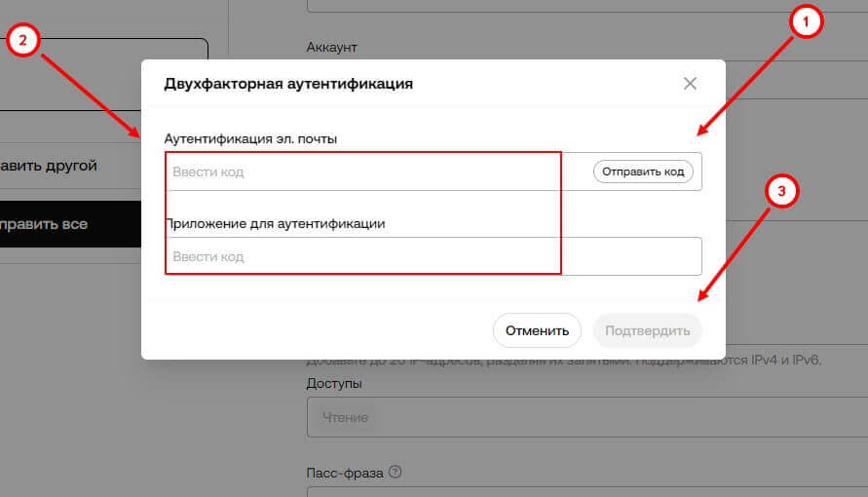
Task: Close the two-factor authentication dialog
Action: click(690, 84)
